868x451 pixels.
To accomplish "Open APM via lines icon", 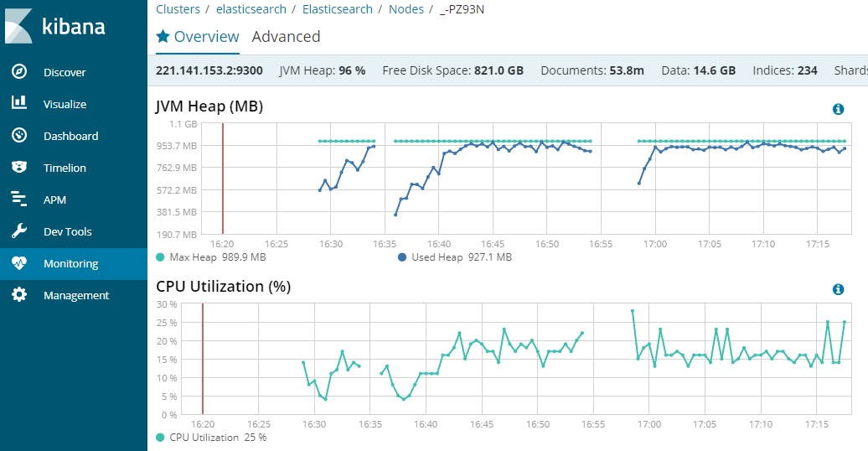I will 19,199.
